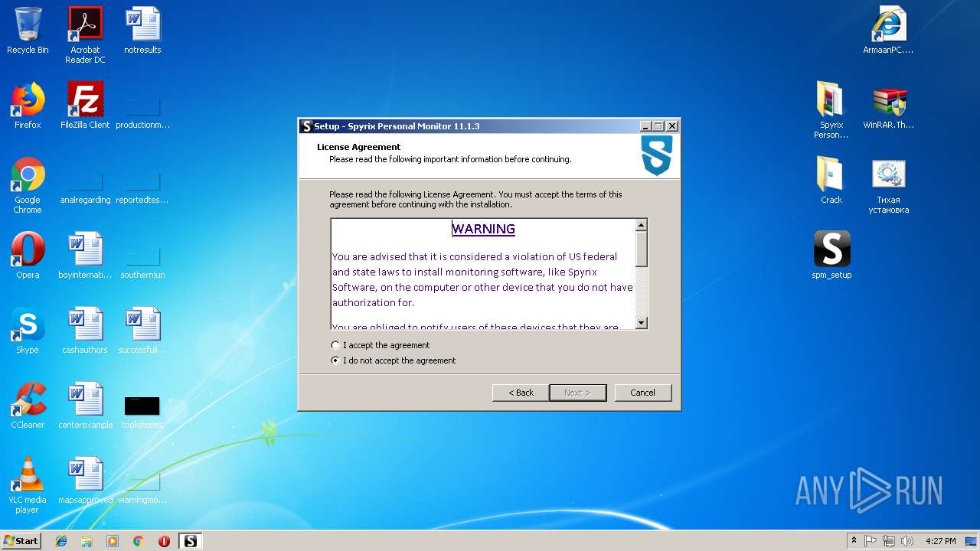The height and width of the screenshot is (551, 980).
Task: Cancel the Spyrix setup
Action: point(642,393)
